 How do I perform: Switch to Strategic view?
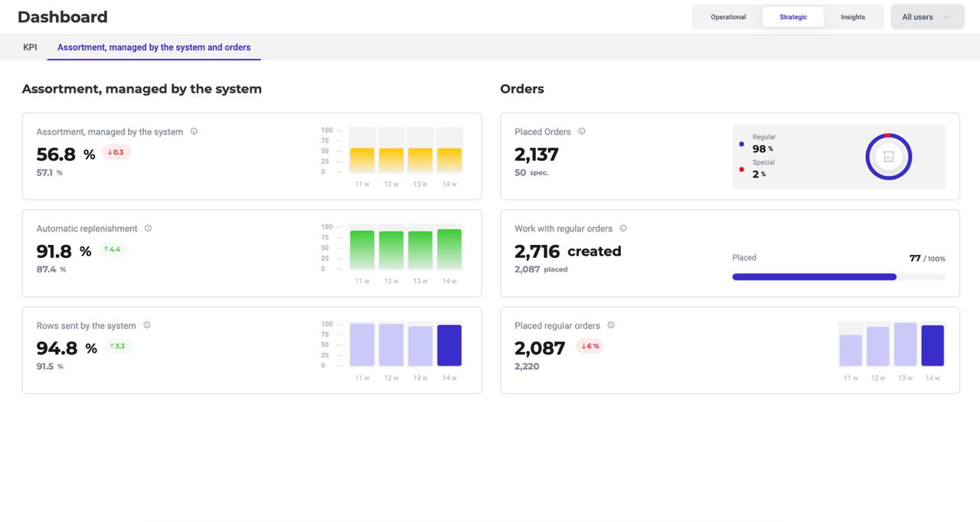click(793, 17)
